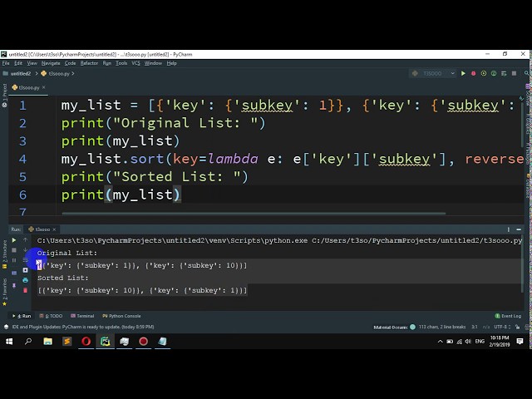Close the t3sooo tab in the Run panel

click(x=54, y=229)
